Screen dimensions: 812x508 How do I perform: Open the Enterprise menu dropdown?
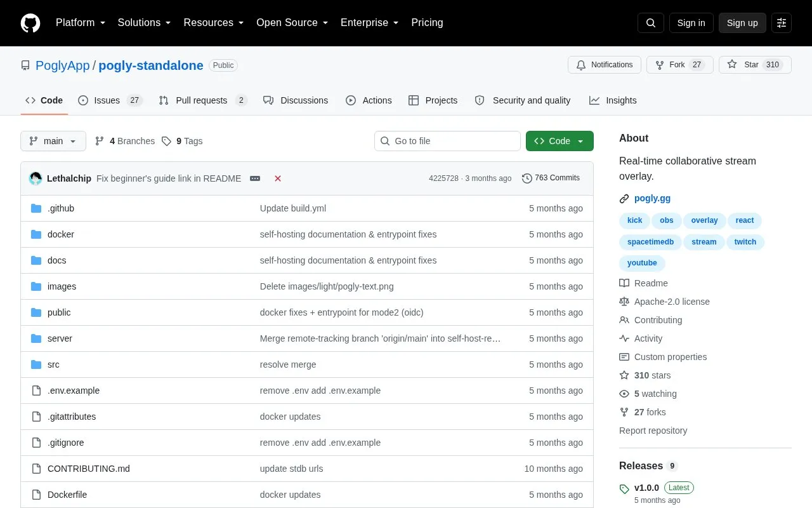pos(370,23)
